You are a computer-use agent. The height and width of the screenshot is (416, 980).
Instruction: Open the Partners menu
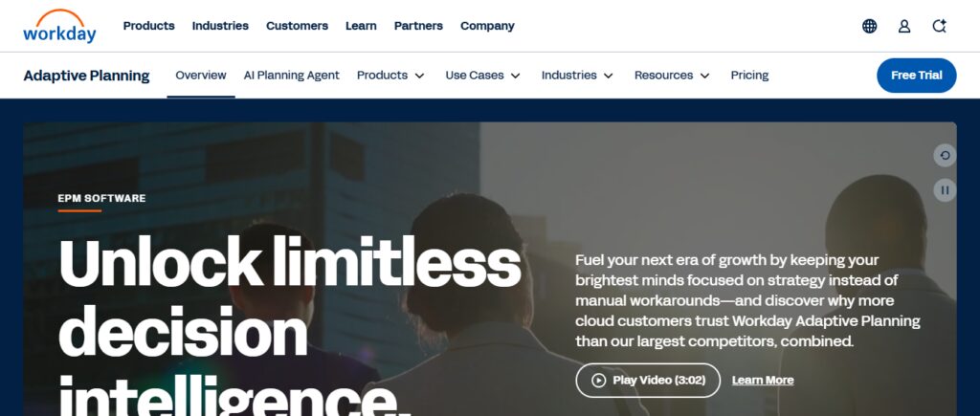418,26
